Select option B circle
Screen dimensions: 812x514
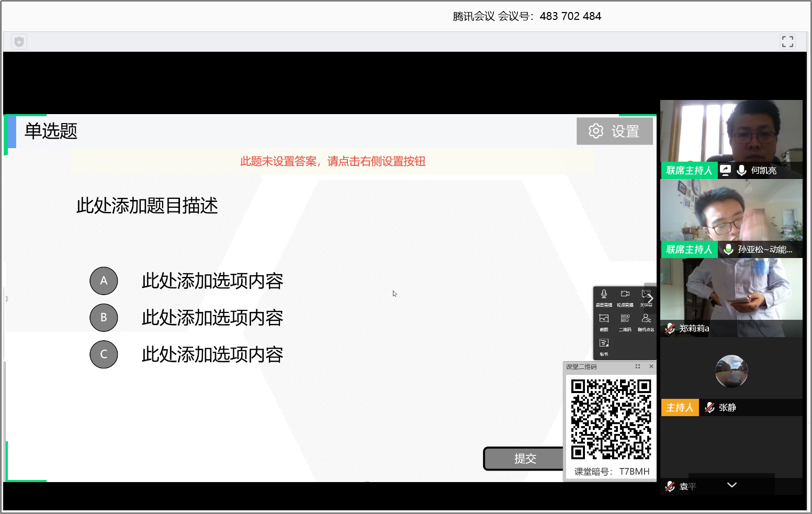coord(104,317)
